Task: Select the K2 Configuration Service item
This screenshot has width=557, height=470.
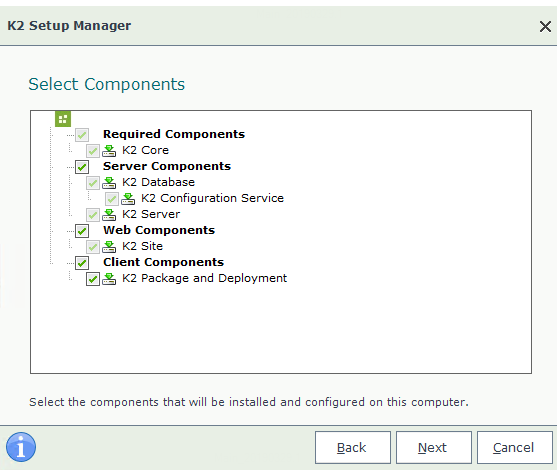Action: click(212, 198)
